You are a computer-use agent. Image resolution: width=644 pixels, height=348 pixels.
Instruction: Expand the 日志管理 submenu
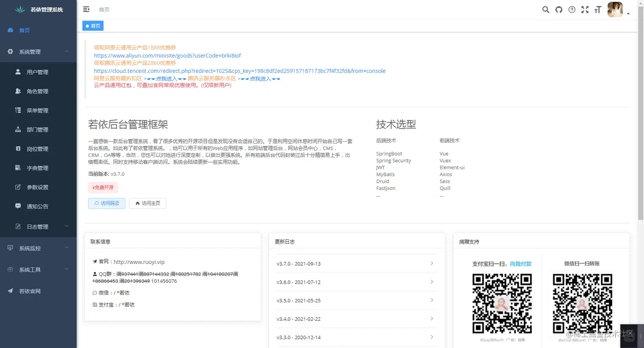[x=38, y=226]
